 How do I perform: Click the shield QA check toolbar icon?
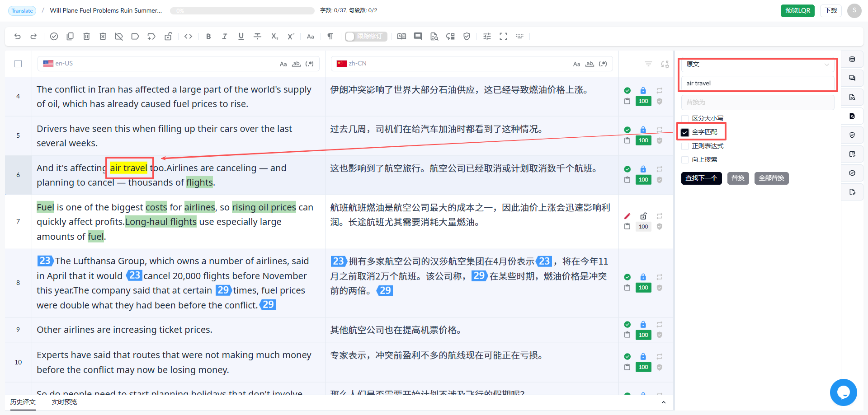467,37
